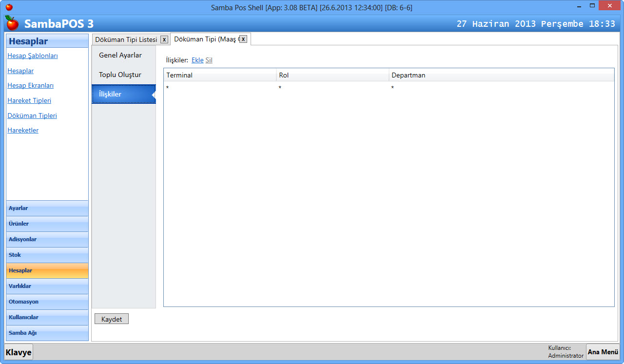
Task: Close the Döküman Tipi (Maaş) tab
Action: click(x=243, y=39)
